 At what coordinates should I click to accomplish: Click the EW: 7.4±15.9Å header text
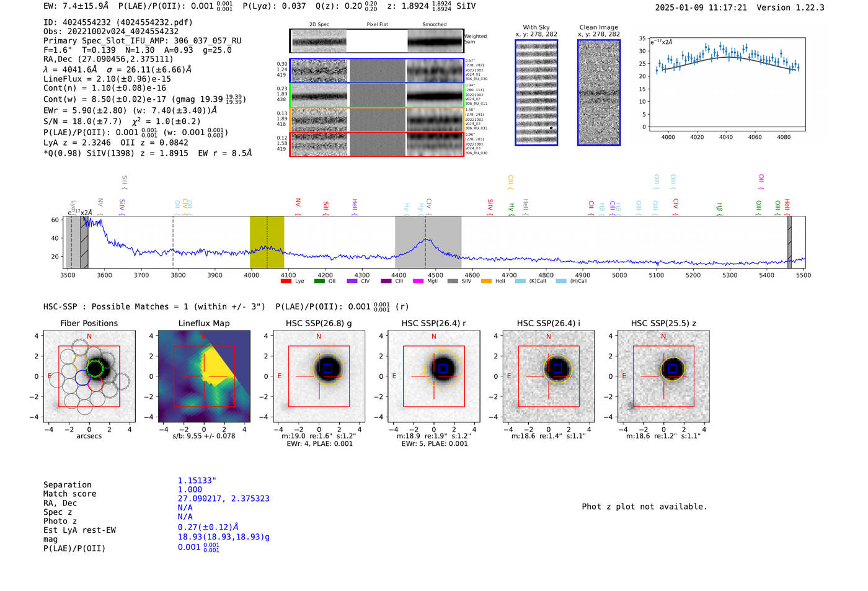[76, 6]
